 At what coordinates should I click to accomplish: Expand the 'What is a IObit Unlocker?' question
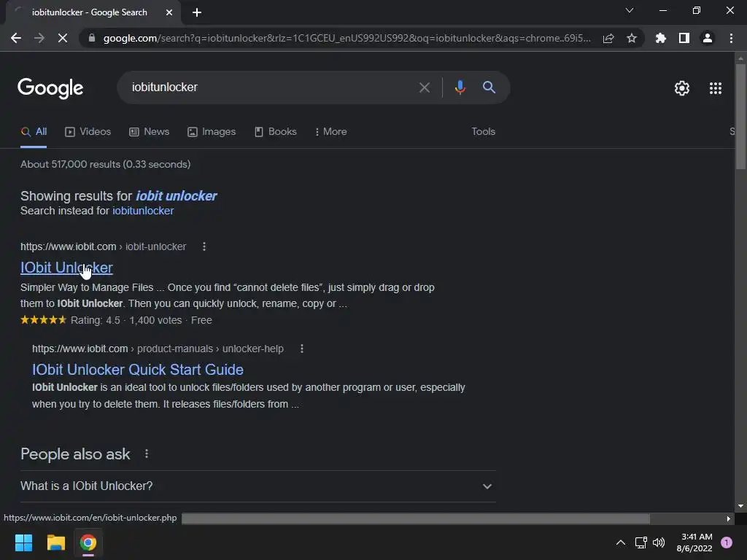[x=258, y=486]
